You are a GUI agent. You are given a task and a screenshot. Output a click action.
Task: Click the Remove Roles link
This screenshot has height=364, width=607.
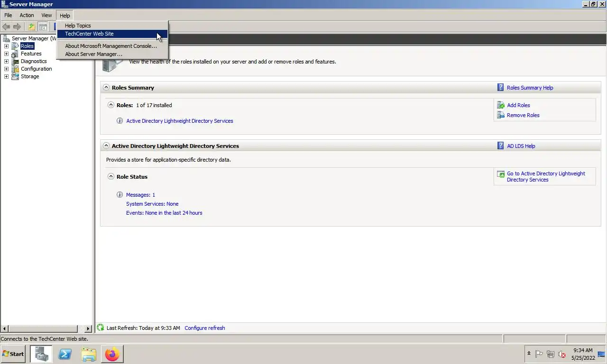523,115
